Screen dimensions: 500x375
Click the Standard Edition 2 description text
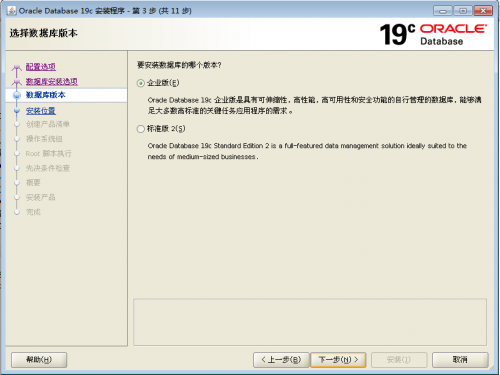[x=307, y=151]
